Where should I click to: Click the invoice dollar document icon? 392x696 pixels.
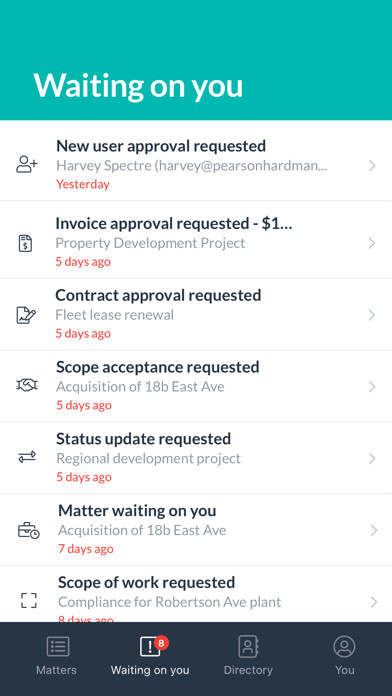pyautogui.click(x=25, y=244)
